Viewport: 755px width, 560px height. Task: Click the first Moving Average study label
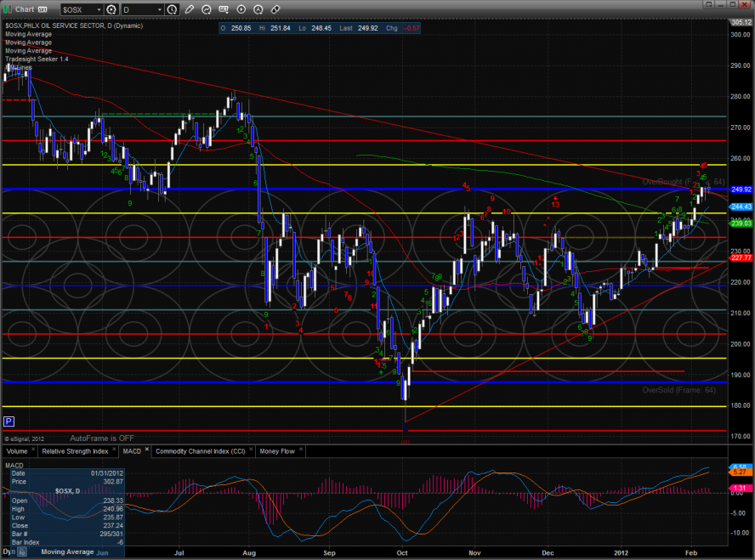coord(28,34)
